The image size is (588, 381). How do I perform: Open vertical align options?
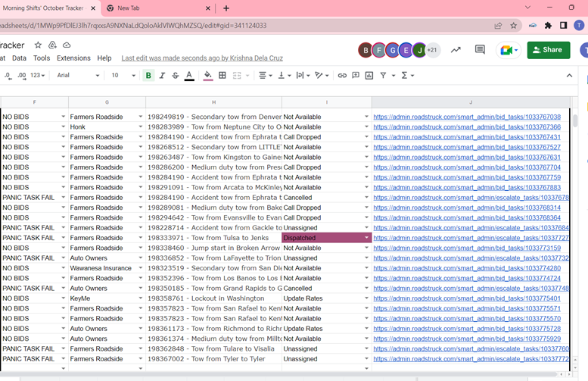[x=285, y=76]
